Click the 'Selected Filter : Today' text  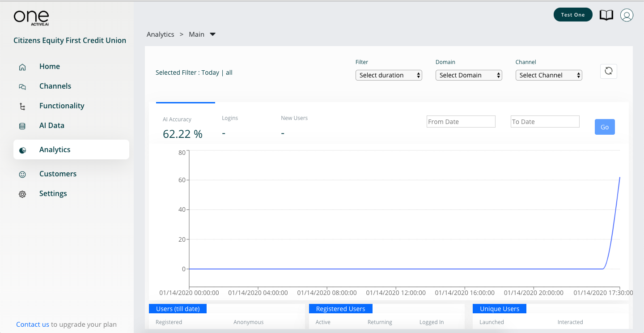tap(187, 73)
